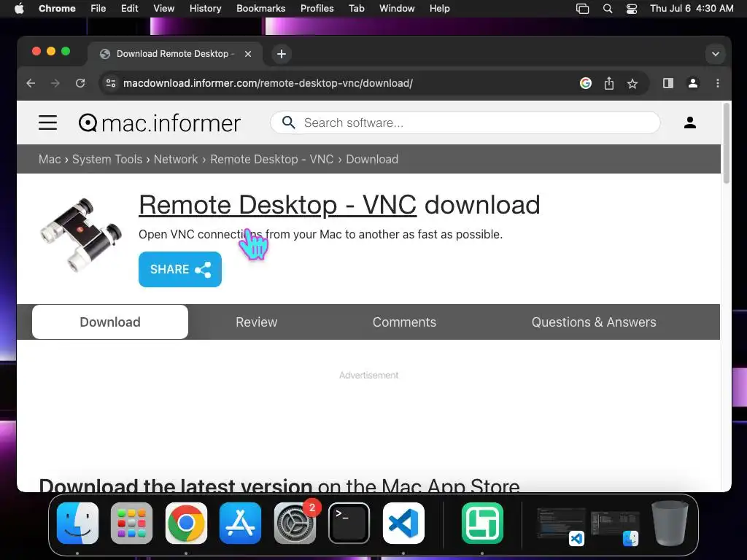
Task: Open the Chrome menu in menu bar
Action: pos(57,9)
